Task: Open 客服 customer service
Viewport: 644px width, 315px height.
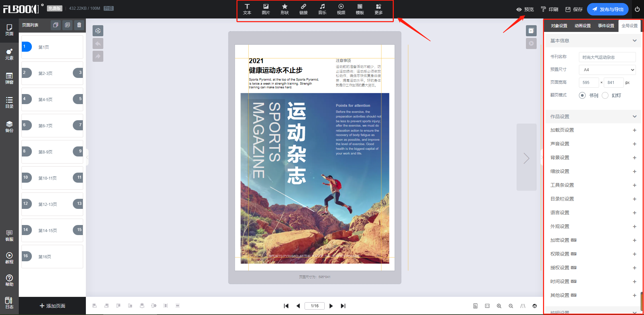Action: coord(9,236)
